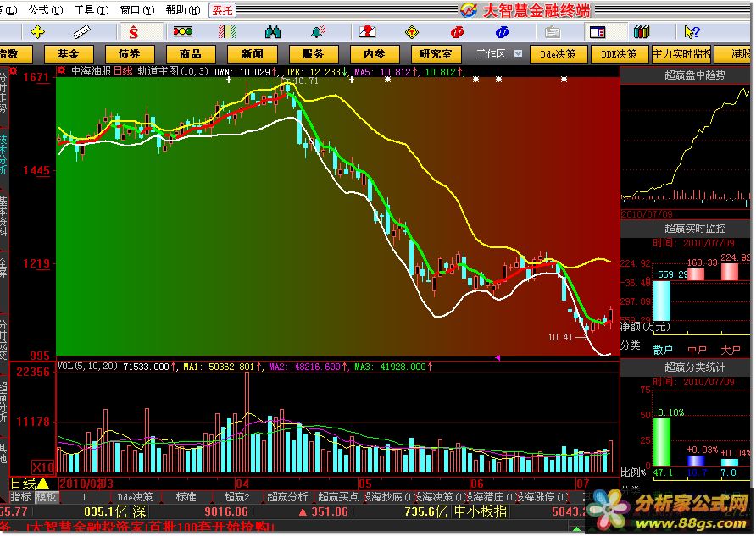Click the 中户 category label
This screenshot has width=756, height=536.
[x=697, y=350]
